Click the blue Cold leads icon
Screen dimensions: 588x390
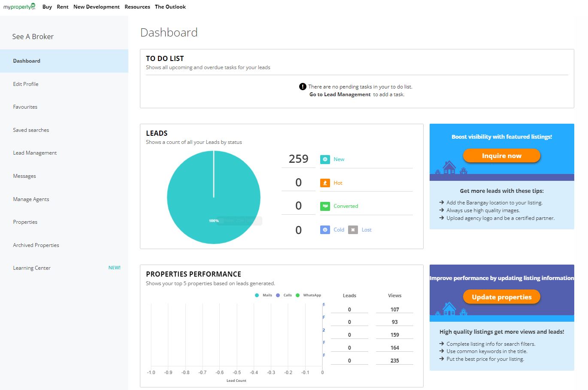325,230
